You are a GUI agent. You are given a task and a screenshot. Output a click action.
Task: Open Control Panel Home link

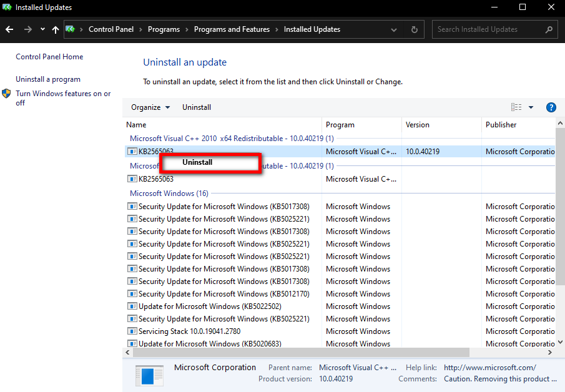(x=49, y=57)
